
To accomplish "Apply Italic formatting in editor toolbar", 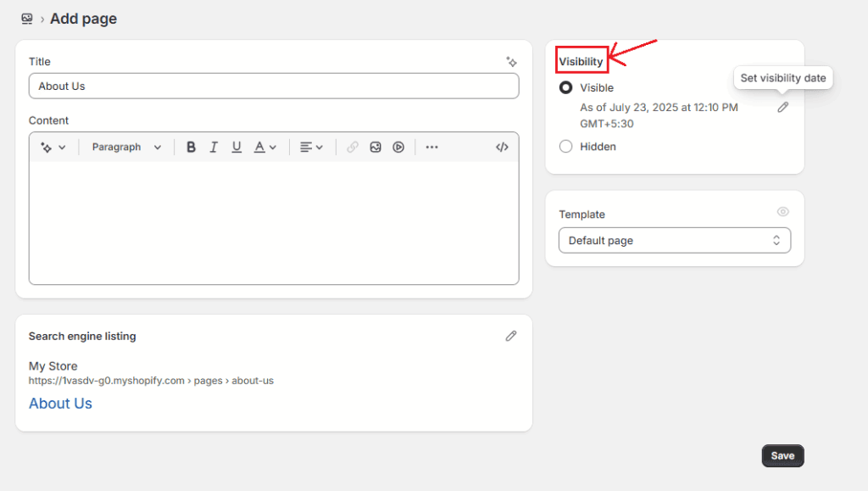I will 214,148.
